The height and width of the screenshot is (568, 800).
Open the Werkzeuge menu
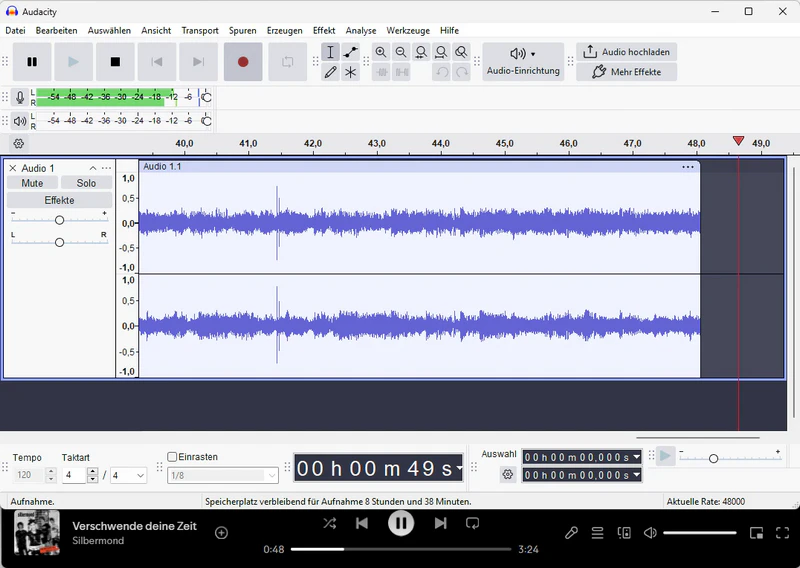pos(408,31)
